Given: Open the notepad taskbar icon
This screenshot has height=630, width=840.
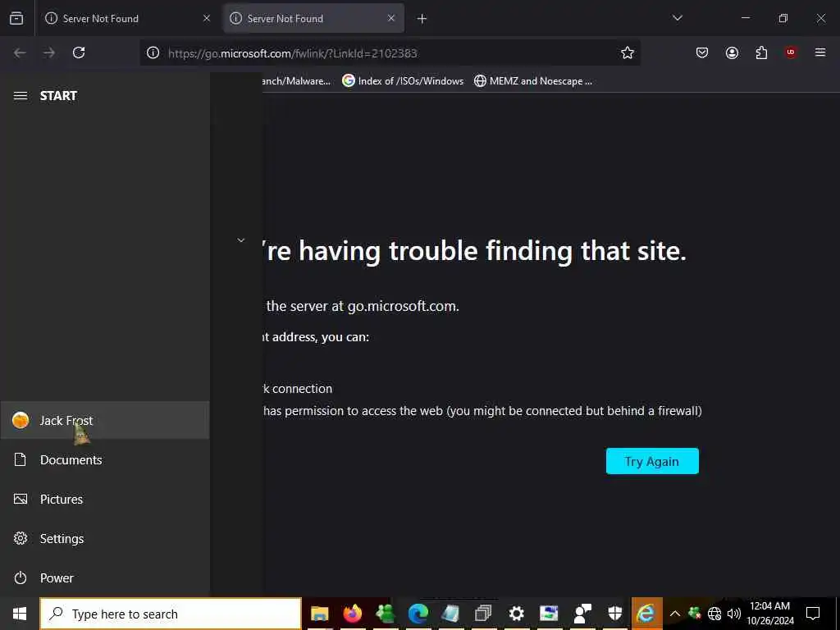Looking at the screenshot, I should coord(450,614).
